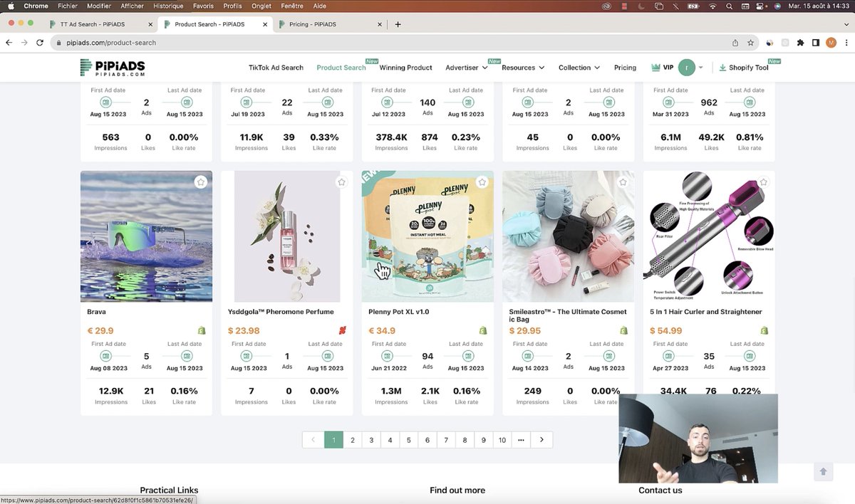Favorite the Brava product with the star icon

tap(201, 182)
